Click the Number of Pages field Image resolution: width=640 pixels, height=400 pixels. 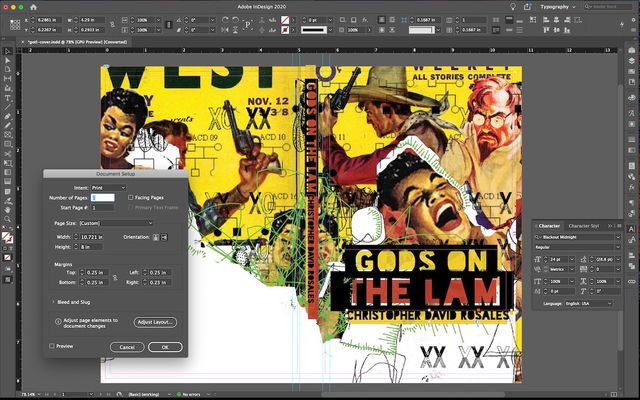coord(102,198)
